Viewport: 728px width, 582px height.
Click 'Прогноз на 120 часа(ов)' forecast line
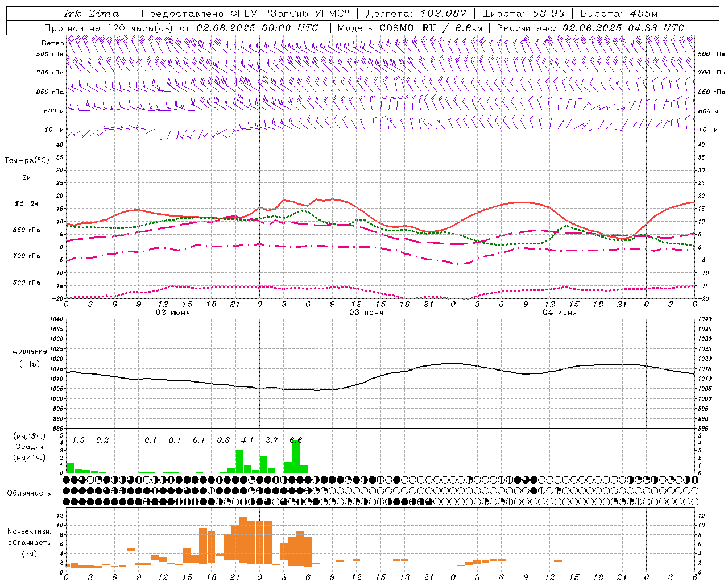[110, 28]
